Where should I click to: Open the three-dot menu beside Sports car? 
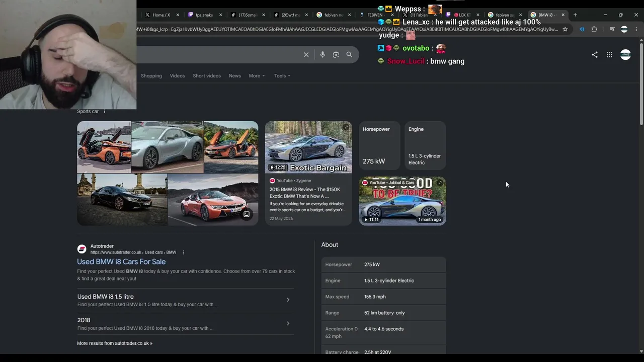pos(105,112)
